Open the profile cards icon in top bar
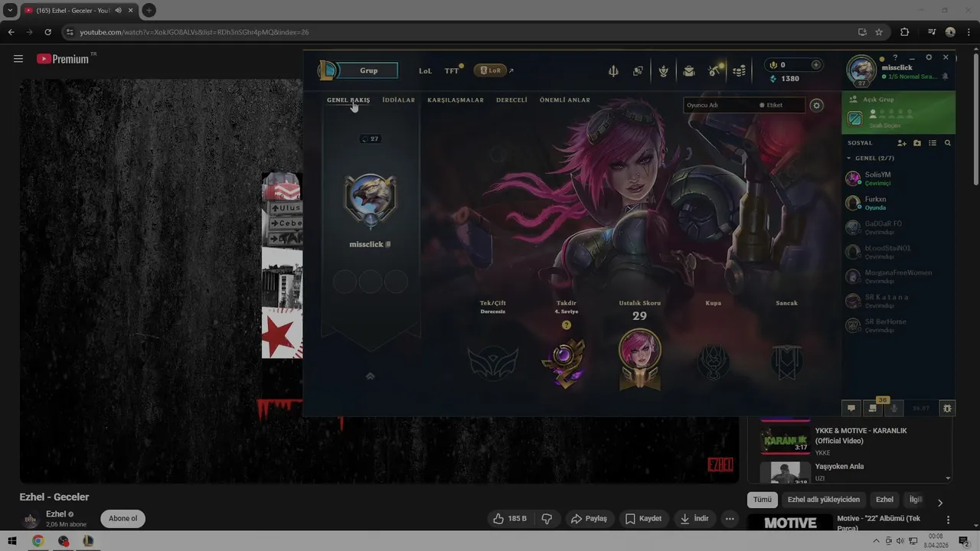Screen dimensions: 980x551 pos(638,70)
